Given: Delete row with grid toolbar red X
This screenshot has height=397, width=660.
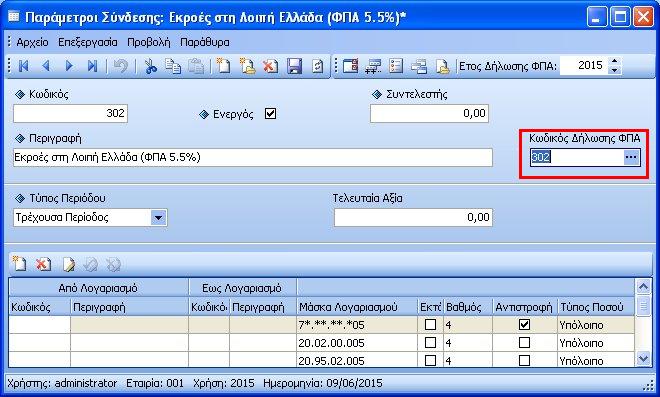Looking at the screenshot, I should tap(43, 264).
